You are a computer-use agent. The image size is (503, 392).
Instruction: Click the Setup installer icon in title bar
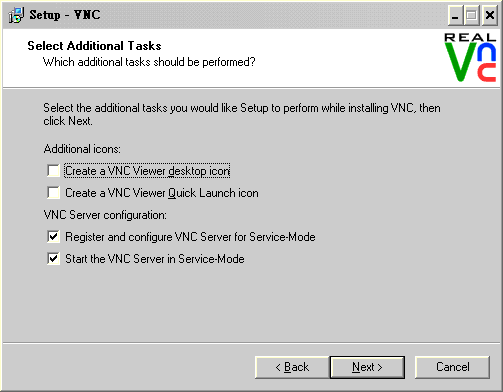pos(16,15)
